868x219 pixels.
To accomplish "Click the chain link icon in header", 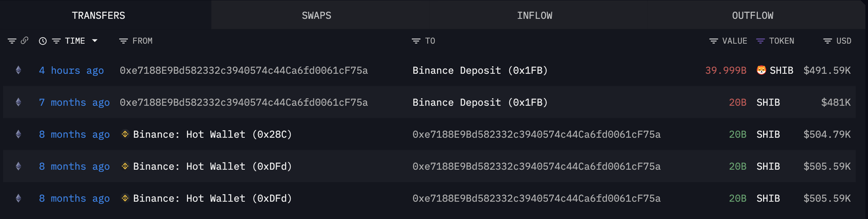I will point(25,40).
